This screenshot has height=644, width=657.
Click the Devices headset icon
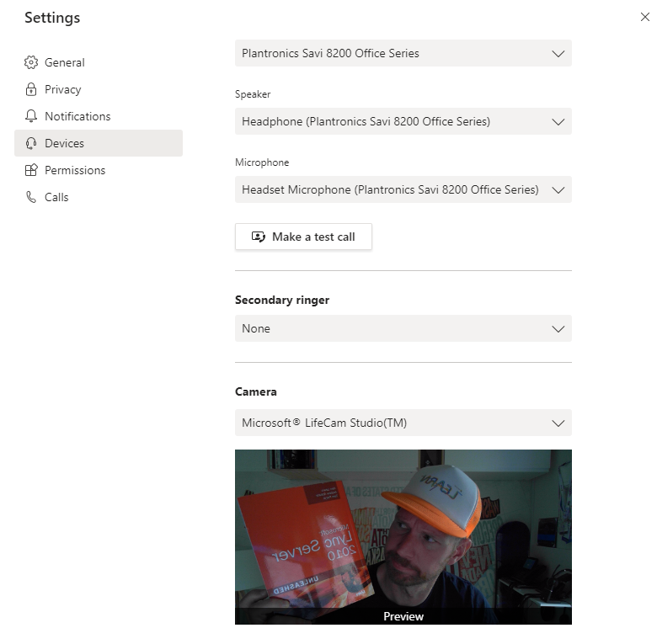[31, 143]
